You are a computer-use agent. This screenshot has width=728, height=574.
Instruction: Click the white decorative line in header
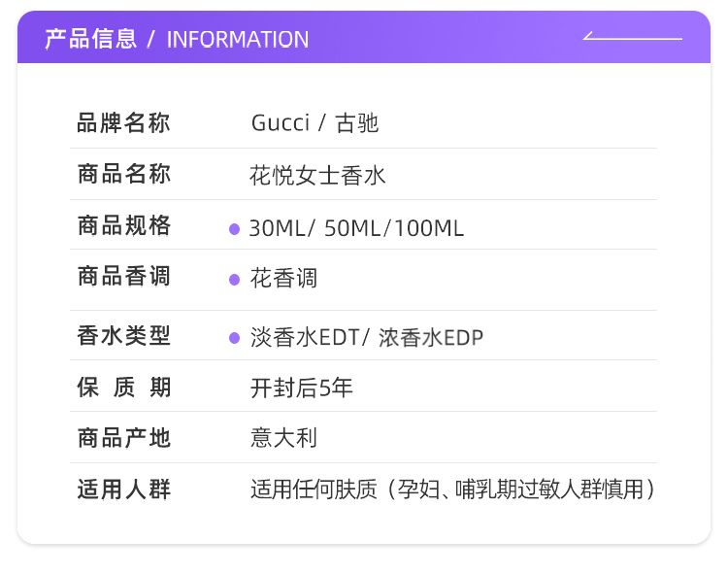(633, 37)
